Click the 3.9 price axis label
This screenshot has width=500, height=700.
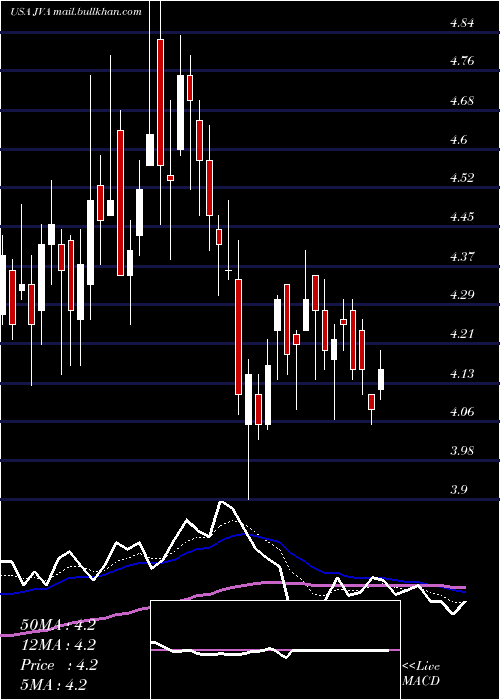(x=459, y=490)
